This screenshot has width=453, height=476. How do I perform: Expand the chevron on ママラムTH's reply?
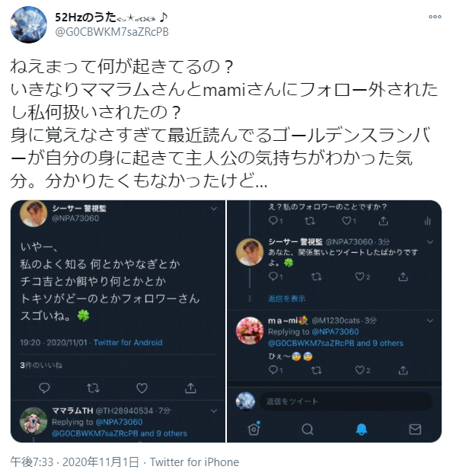point(214,411)
